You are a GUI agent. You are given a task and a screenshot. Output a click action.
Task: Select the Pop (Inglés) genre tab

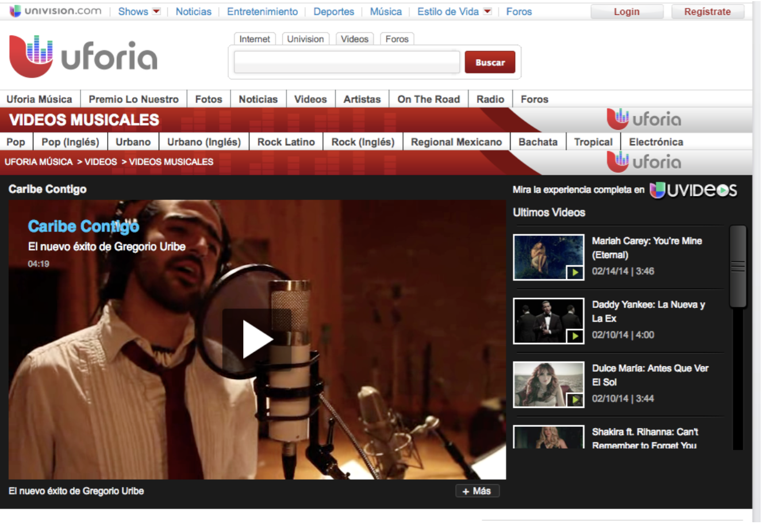(70, 142)
